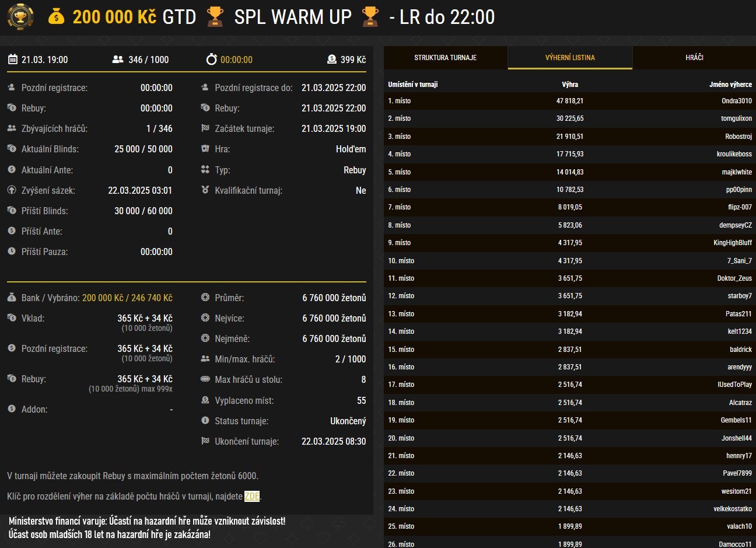This screenshot has width=756, height=548.
Task: Click the players icon next to 346 / 1000
Action: coord(118,60)
